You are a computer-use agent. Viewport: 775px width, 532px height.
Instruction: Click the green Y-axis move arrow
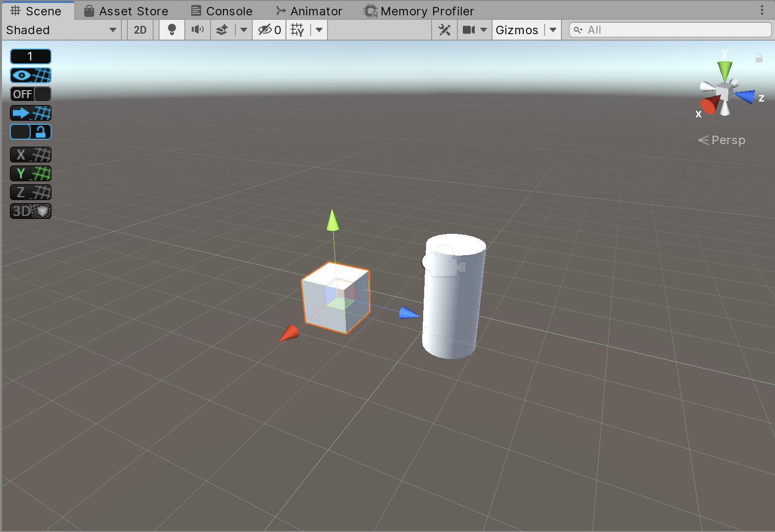coord(333,220)
